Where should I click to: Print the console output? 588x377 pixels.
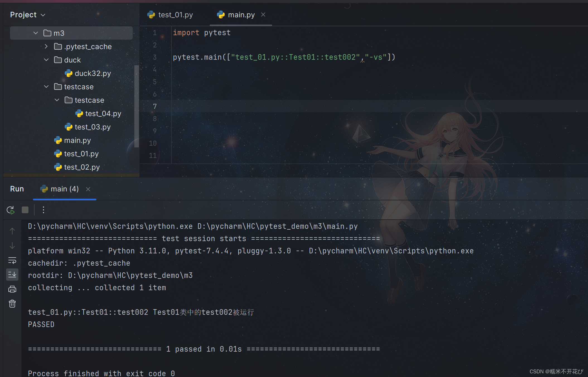[12, 289]
